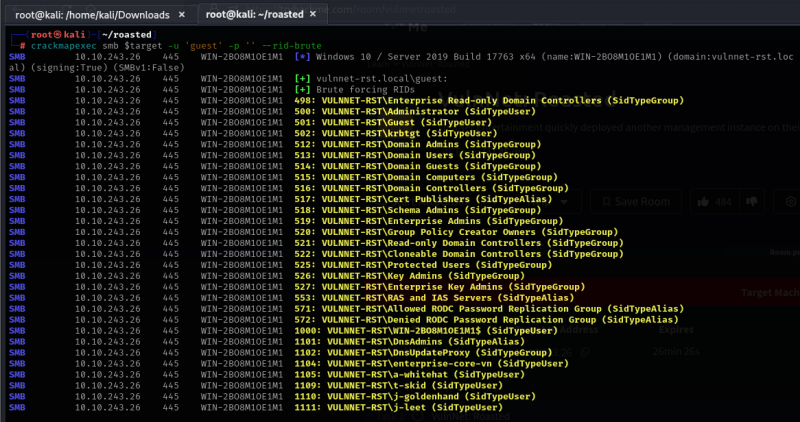Switch to root@kali: /home/kali/Downloads tab
The image size is (800, 422).
coord(92,15)
